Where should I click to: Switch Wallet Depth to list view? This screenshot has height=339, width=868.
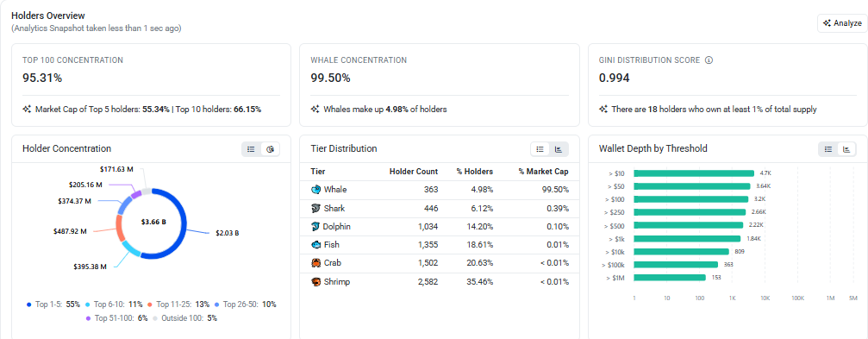click(x=828, y=149)
